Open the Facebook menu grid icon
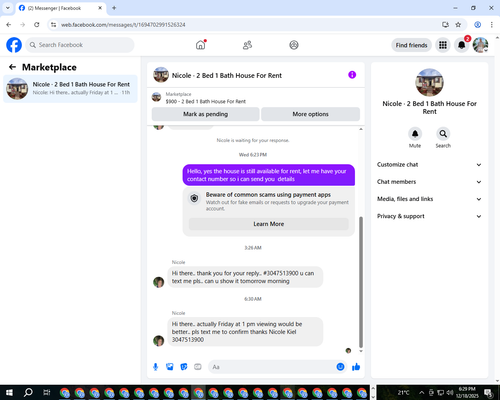 [443, 45]
